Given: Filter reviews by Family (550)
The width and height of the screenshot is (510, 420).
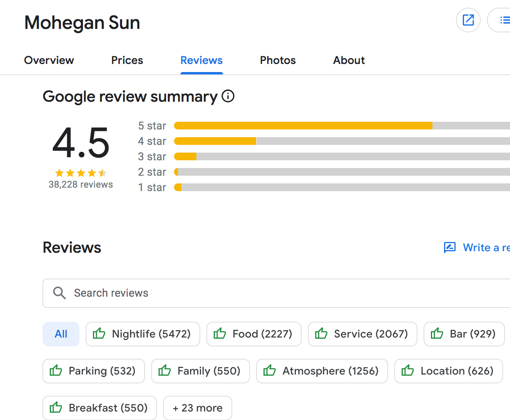Looking at the screenshot, I should (201, 371).
